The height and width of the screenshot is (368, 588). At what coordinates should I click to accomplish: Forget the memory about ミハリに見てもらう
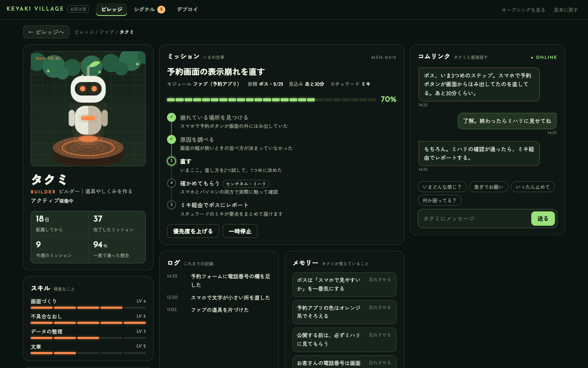[380, 335]
